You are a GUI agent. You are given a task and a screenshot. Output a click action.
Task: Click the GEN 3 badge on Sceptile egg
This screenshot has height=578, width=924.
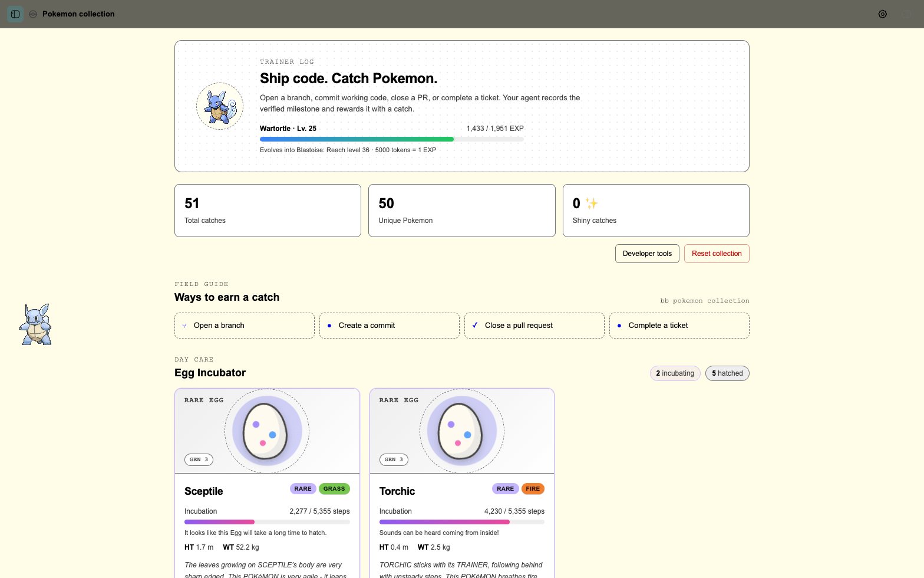click(x=199, y=459)
